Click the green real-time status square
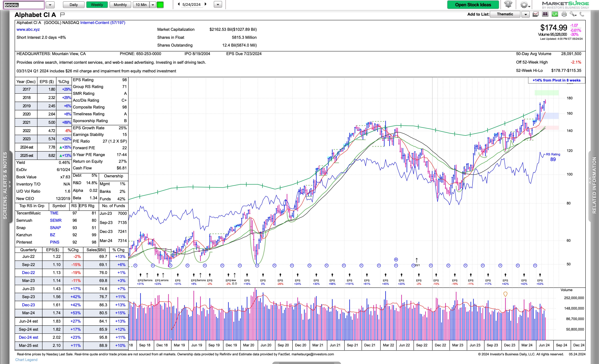599x364 pixels. tap(160, 5)
